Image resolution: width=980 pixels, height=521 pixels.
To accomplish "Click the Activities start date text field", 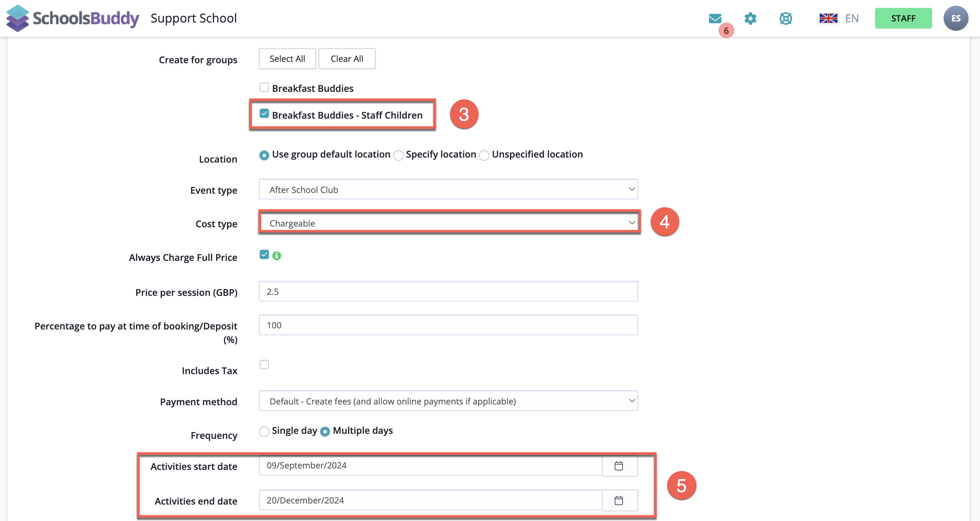I will [x=430, y=466].
